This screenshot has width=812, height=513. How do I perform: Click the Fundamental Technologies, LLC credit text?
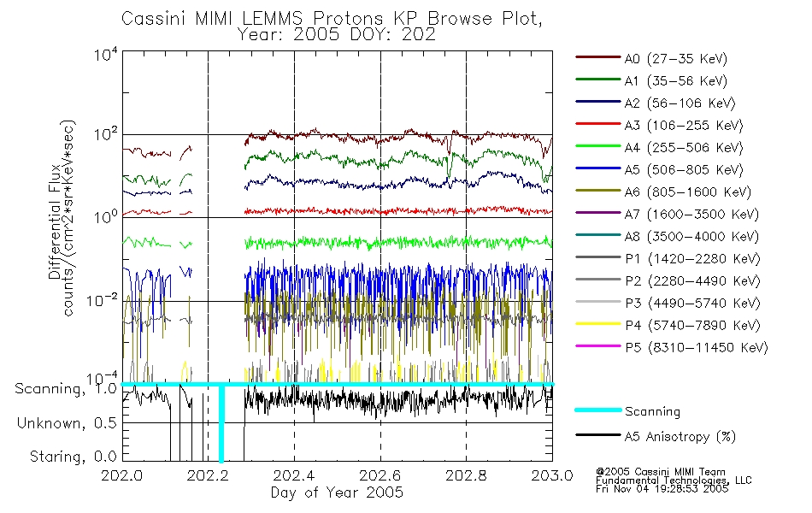[x=674, y=481]
